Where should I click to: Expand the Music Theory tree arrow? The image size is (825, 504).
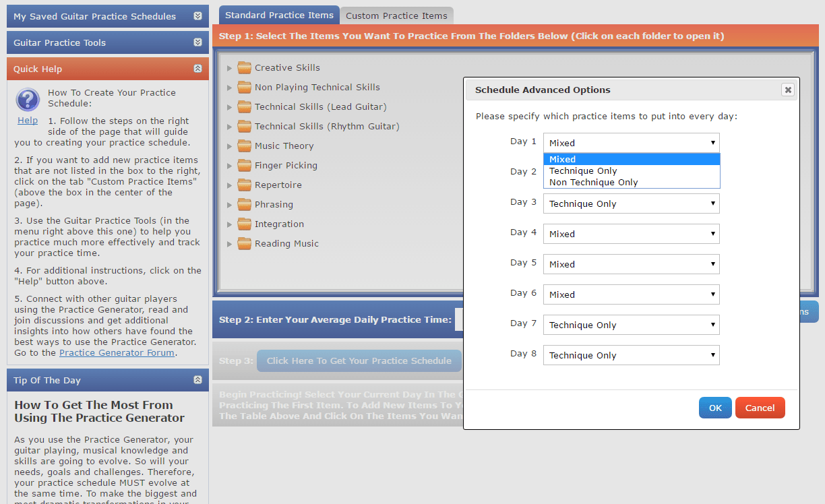(230, 146)
